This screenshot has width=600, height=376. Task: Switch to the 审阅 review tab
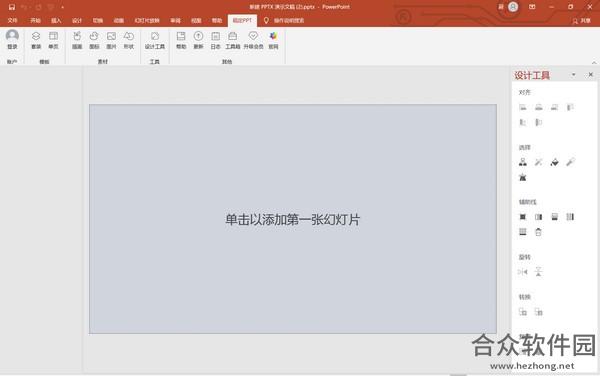point(176,20)
